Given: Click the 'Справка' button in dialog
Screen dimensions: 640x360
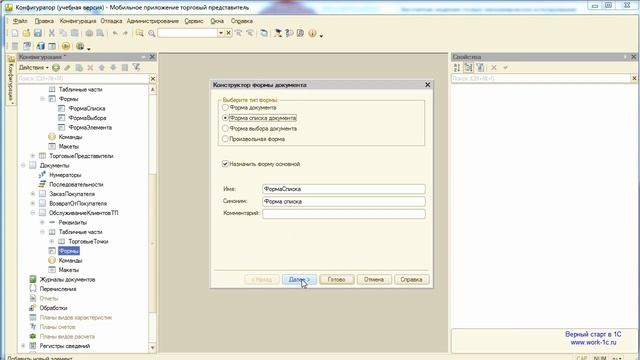Looking at the screenshot, I should click(411, 280).
